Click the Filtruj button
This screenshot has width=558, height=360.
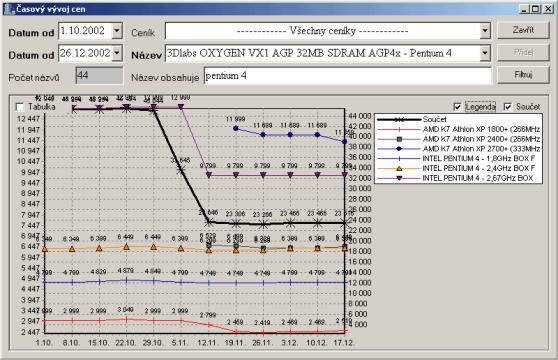523,75
